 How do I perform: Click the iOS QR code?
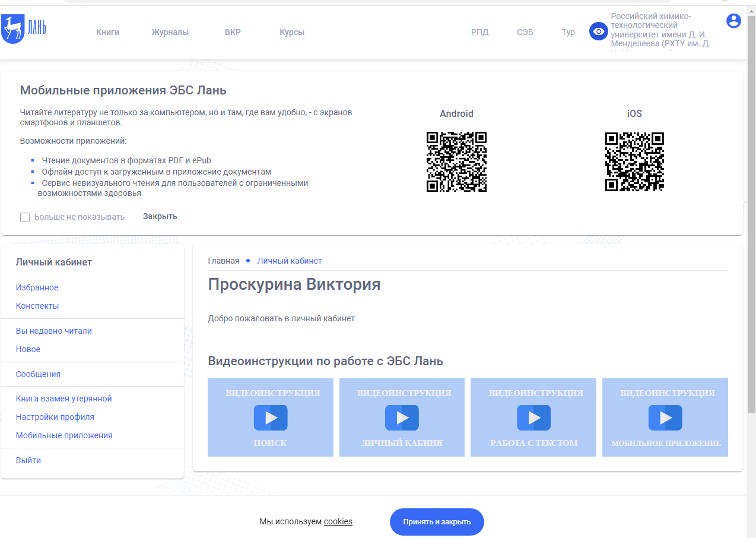(634, 162)
